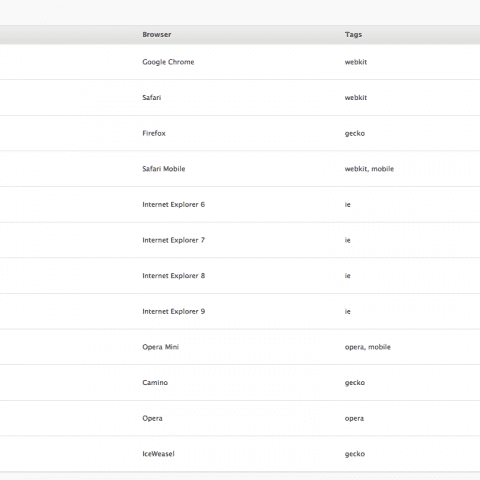
Task: Click gecko tag in Firefox row
Action: (x=355, y=134)
